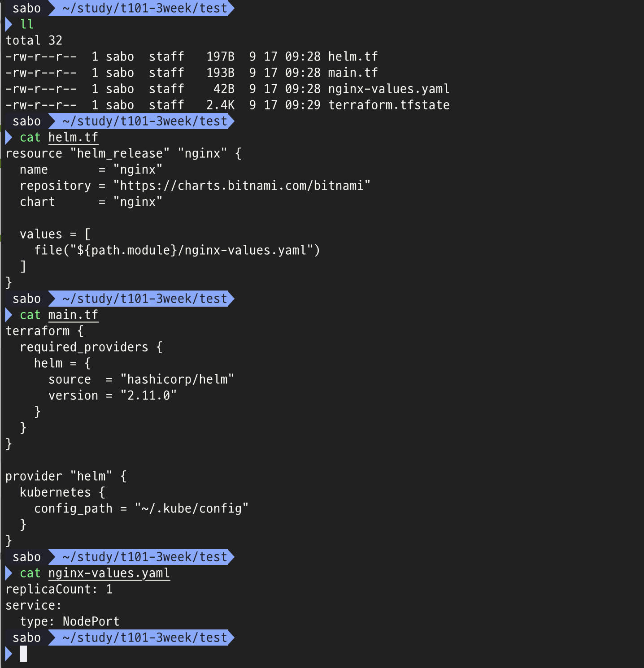The width and height of the screenshot is (644, 668).
Task: Select terraform.tfstate in the file listing
Action: coord(389,105)
